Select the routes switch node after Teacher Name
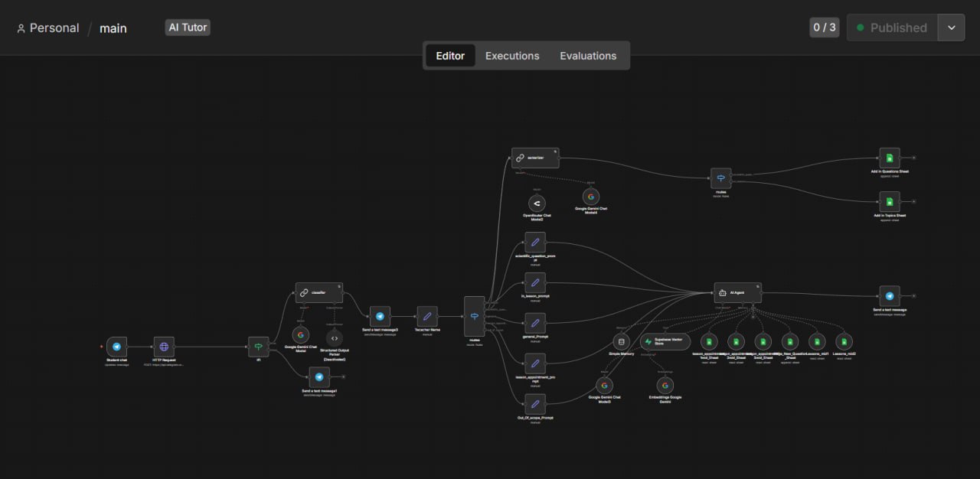 point(475,316)
